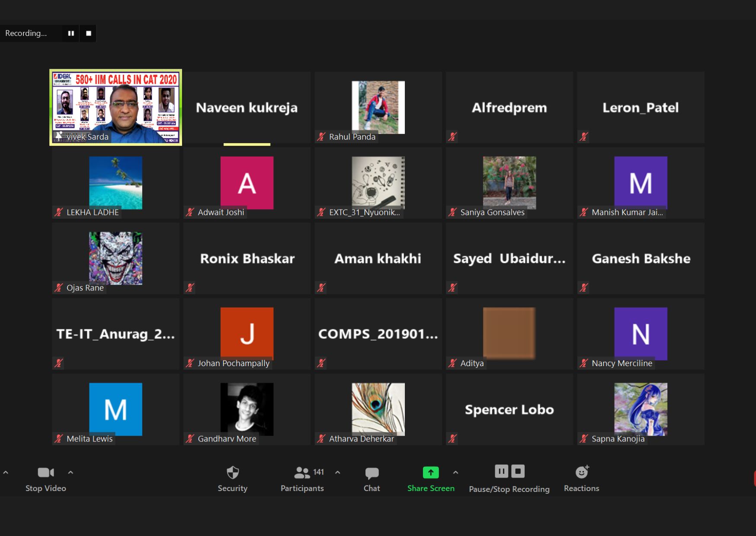This screenshot has height=536, width=756.
Task: Click the muted mic icon beside Saniya Gonsalves
Action: 452,213
